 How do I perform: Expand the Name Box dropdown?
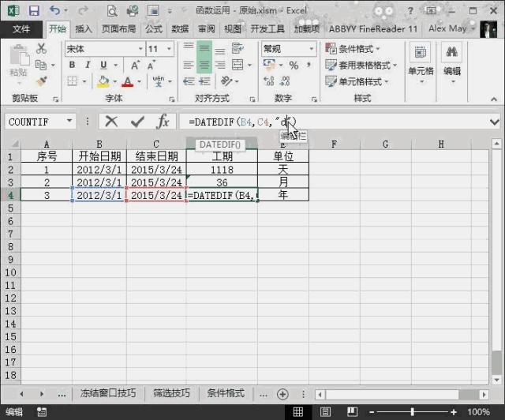pyautogui.click(x=69, y=122)
